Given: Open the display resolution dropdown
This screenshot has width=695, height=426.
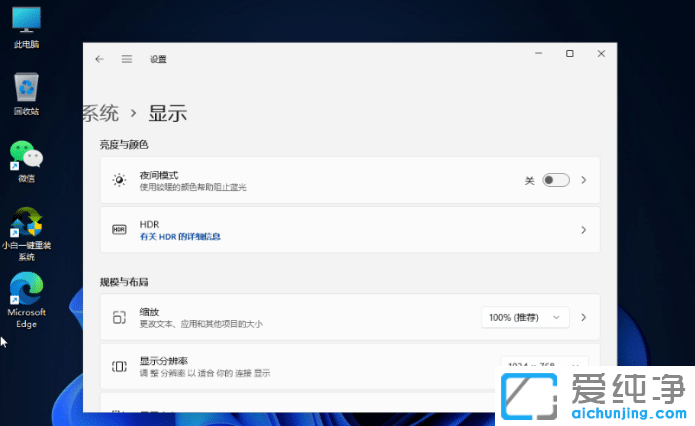Looking at the screenshot, I should (543, 366).
